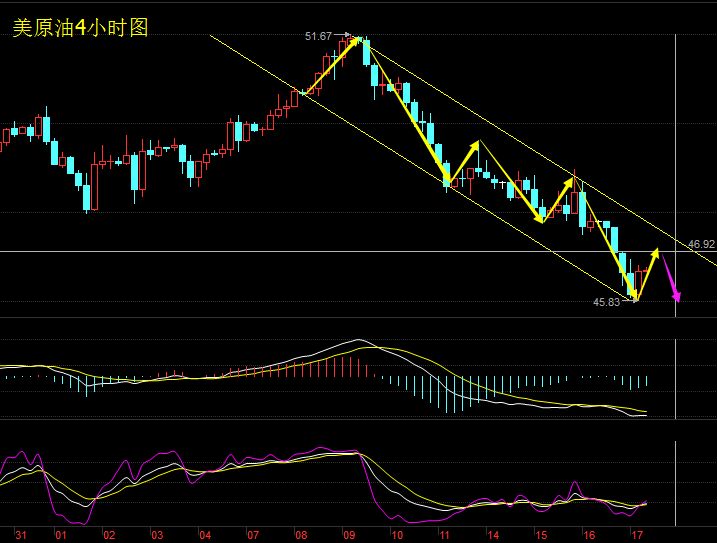Click the 46.92 price level label
The width and height of the screenshot is (717, 543).
[701, 244]
